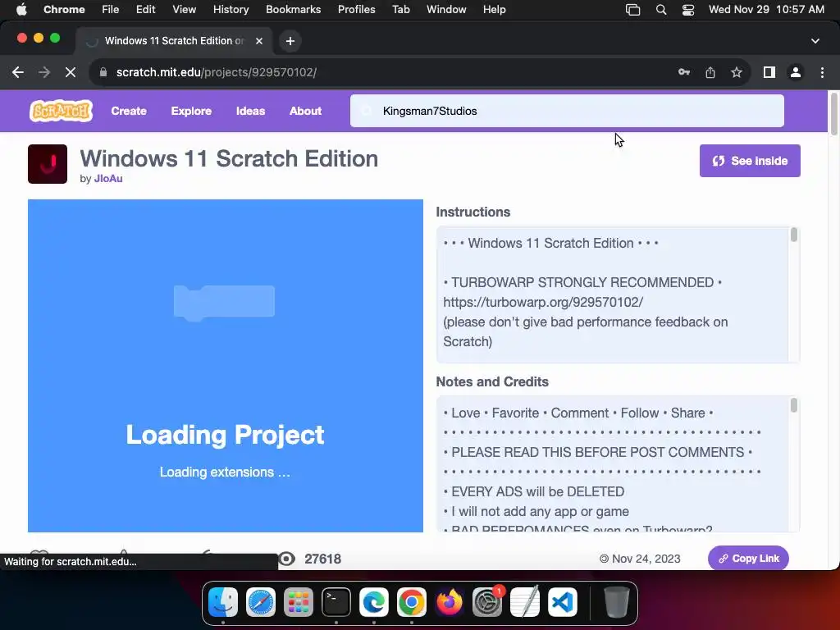The image size is (840, 630).
Task: Launch Microsoft Edge from the dock
Action: 374,601
